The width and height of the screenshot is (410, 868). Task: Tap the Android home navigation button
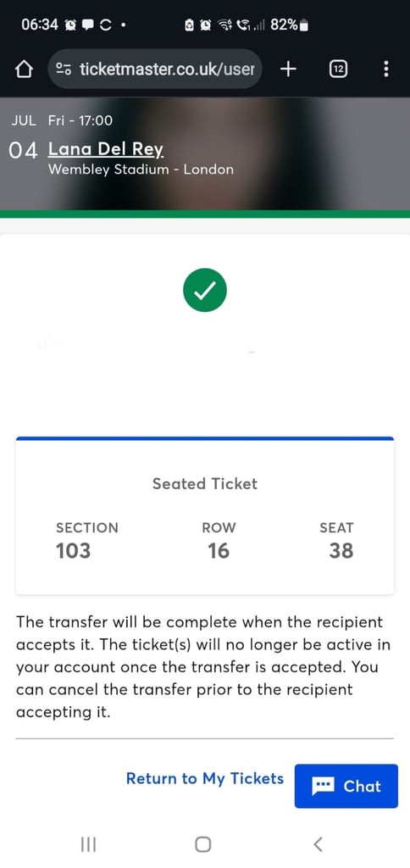[x=203, y=844]
